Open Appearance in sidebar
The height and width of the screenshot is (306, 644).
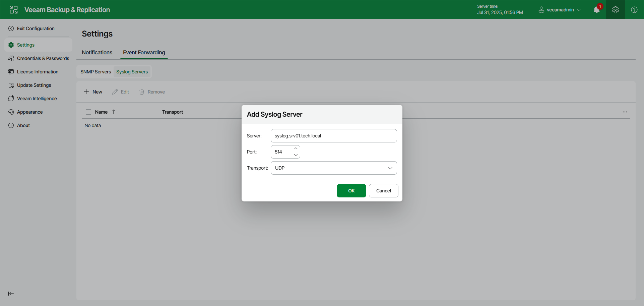(x=38, y=112)
